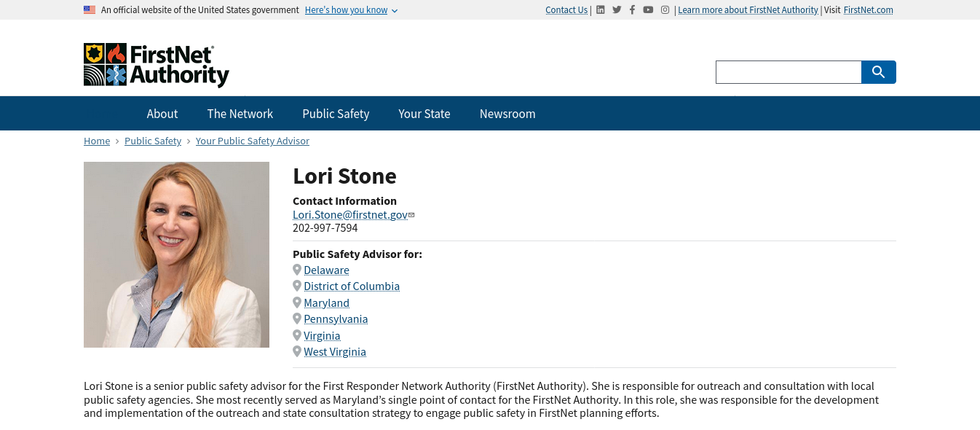The width and height of the screenshot is (980, 430).
Task: Click the map pin beside Maryland
Action: tap(297, 302)
